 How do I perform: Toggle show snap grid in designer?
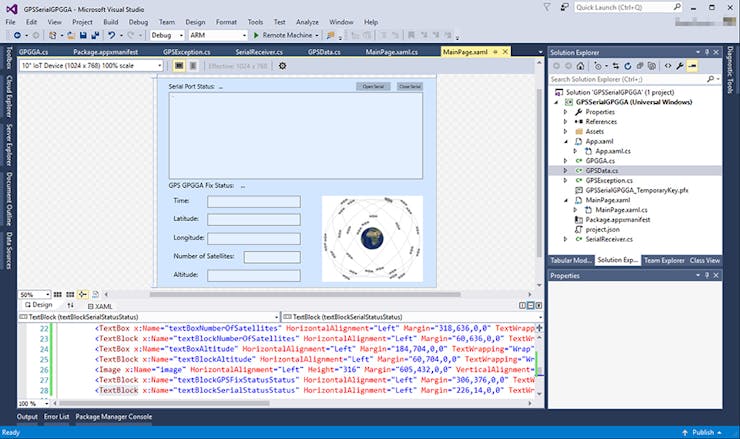pos(58,295)
